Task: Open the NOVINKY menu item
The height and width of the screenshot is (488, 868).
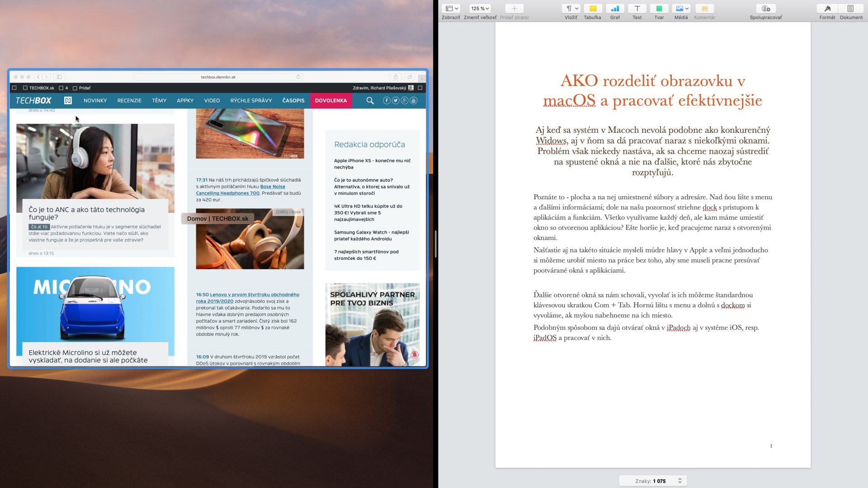Action: pyautogui.click(x=95, y=100)
